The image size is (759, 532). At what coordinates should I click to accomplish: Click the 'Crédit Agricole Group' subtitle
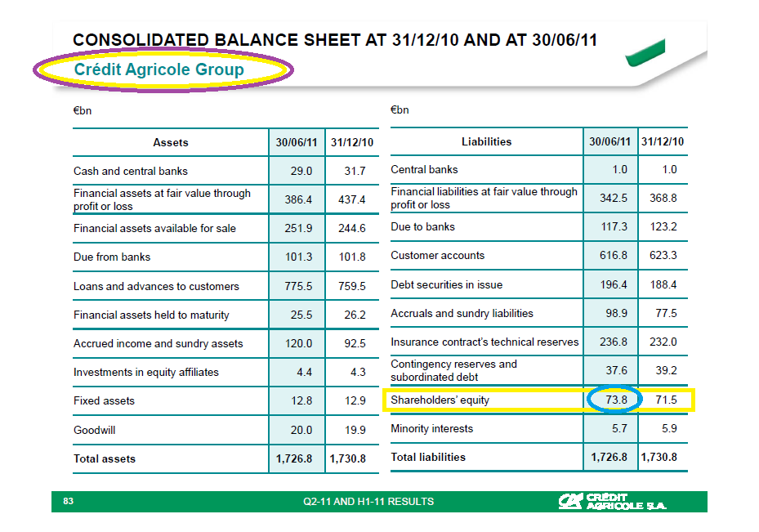158,69
